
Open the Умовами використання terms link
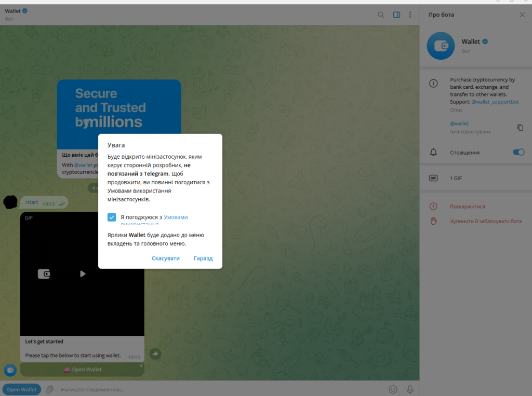[176, 217]
